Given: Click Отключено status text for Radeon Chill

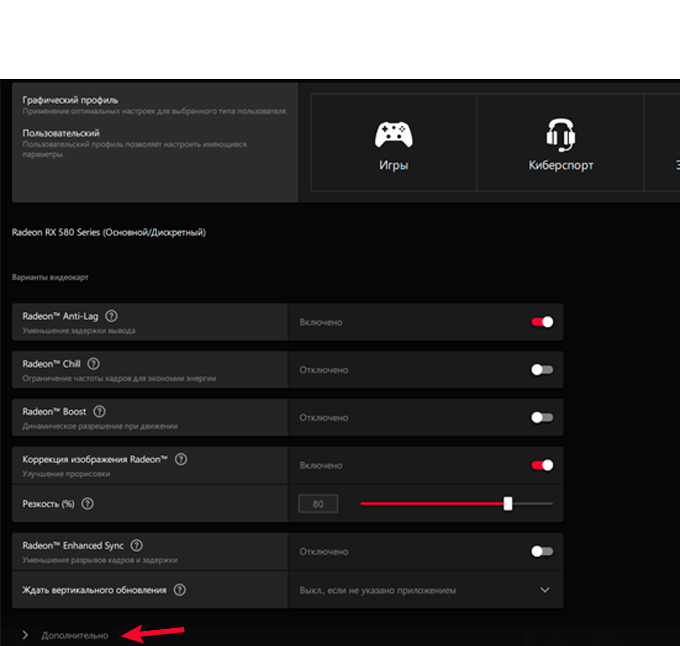Looking at the screenshot, I should point(324,370).
